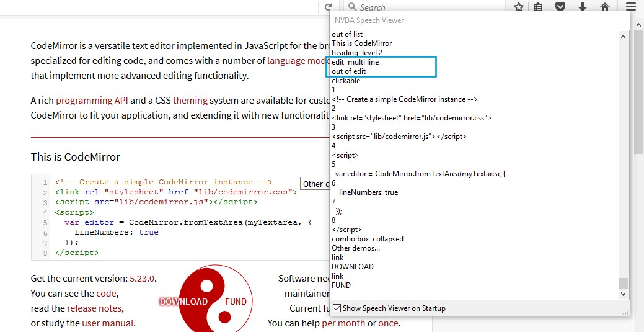Click the speech viewer scroll up arrow

623,36
